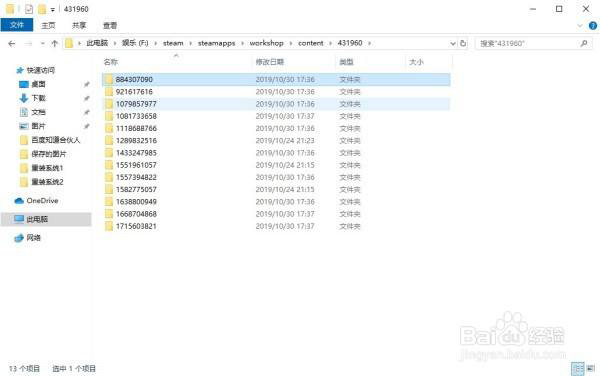The width and height of the screenshot is (600, 376).
Task: Open the Help question mark icon
Action: [593, 26]
